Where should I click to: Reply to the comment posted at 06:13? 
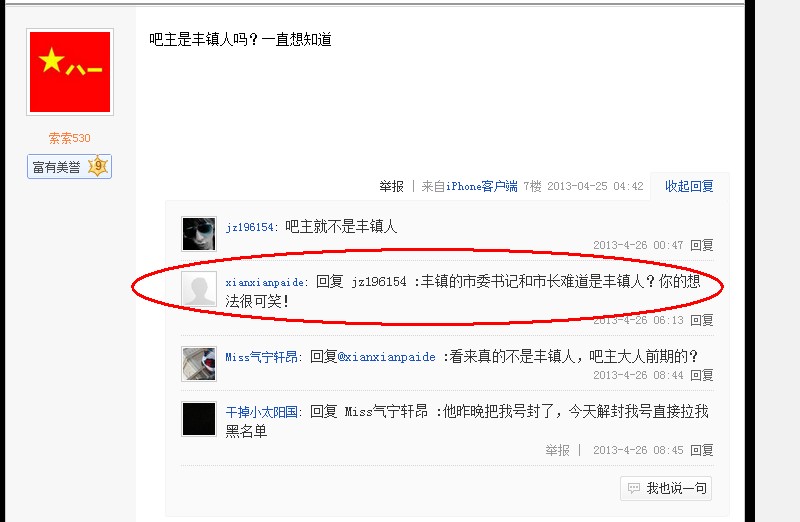702,320
